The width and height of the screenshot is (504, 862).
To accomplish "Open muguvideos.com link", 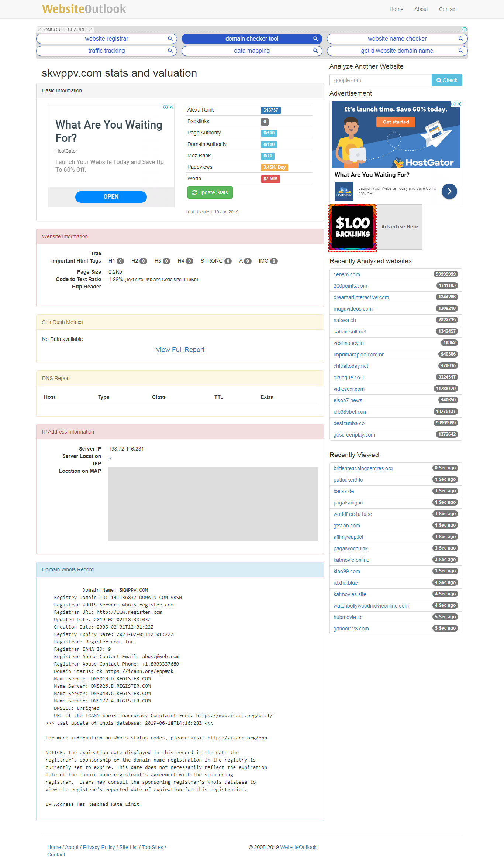I will pyautogui.click(x=353, y=309).
